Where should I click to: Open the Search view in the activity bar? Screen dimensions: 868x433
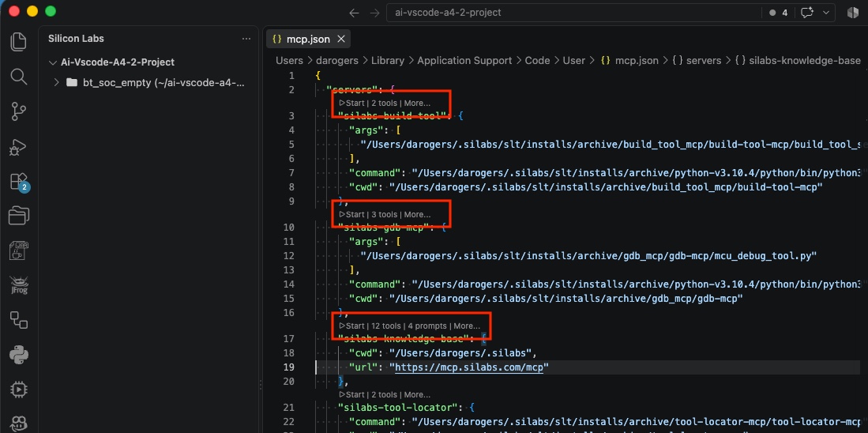coord(19,77)
